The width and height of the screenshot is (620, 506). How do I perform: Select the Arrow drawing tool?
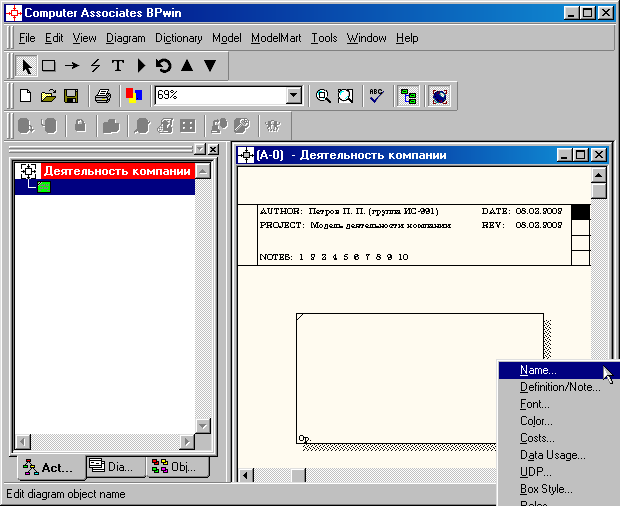pos(72,66)
